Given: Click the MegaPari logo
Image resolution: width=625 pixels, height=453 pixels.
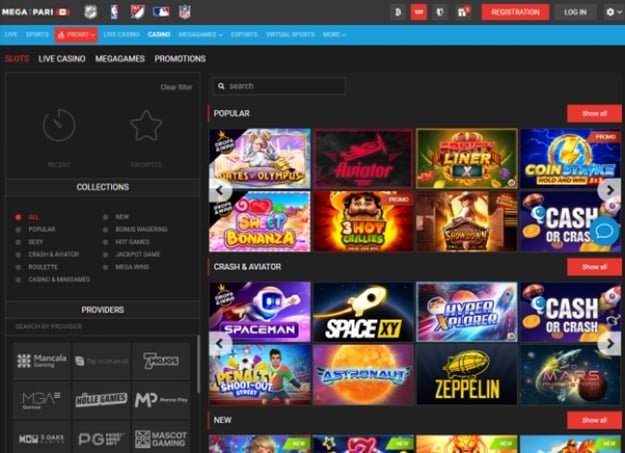Looking at the screenshot, I should click(x=36, y=12).
